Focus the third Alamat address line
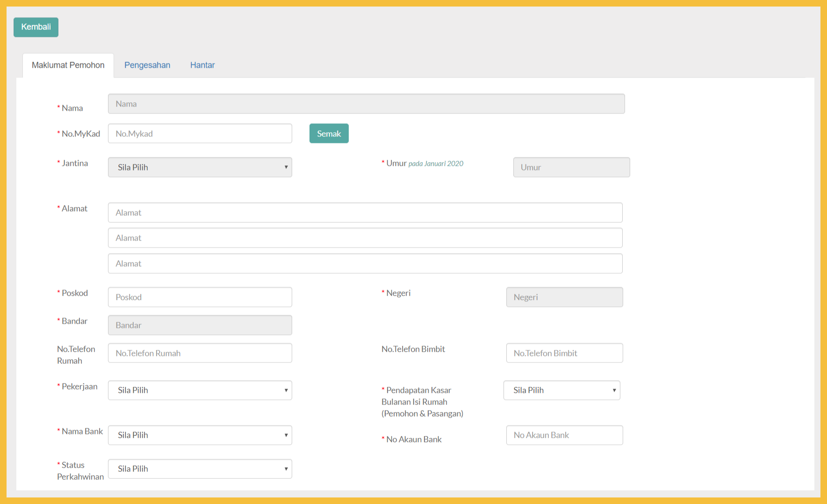Image resolution: width=827 pixels, height=504 pixels. pos(365,263)
